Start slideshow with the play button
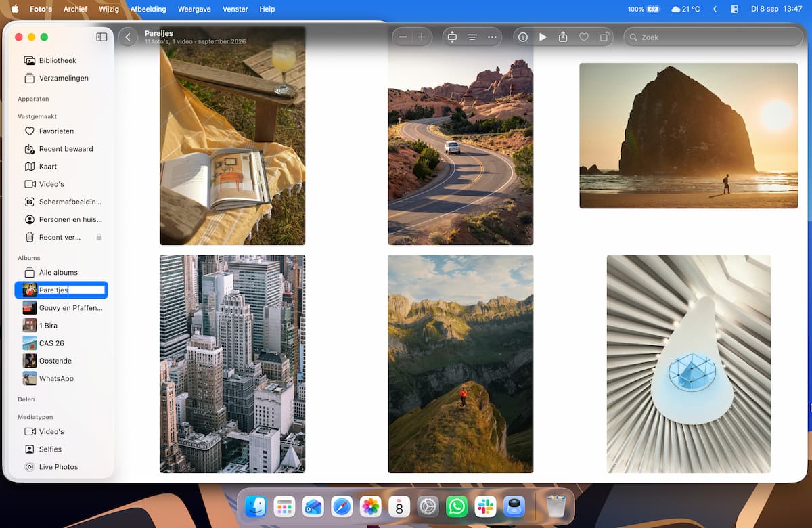 click(x=543, y=37)
